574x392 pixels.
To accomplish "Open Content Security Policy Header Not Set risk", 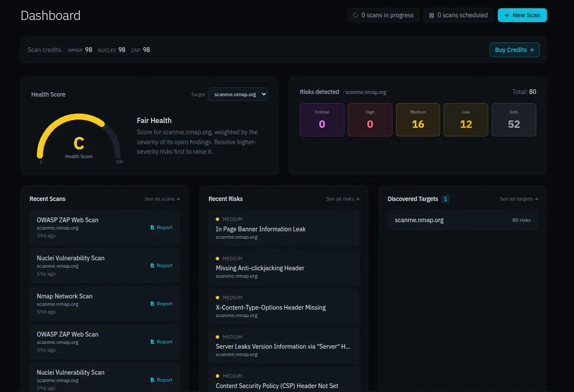I will (284, 380).
